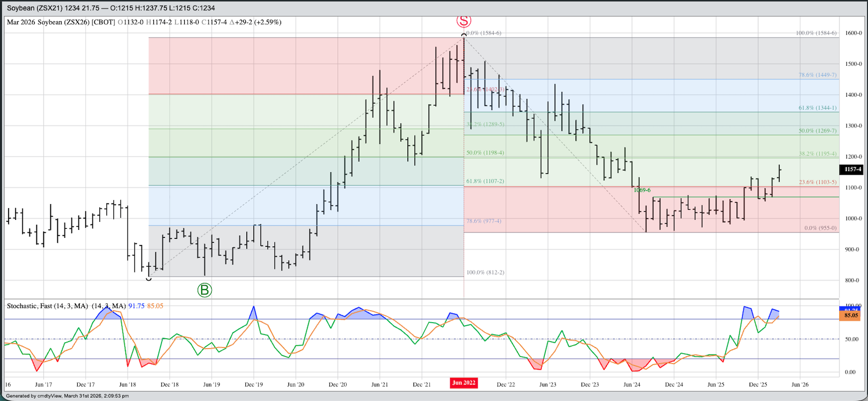Click the green circled B buy marker
The width and height of the screenshot is (868, 401).
pos(205,290)
